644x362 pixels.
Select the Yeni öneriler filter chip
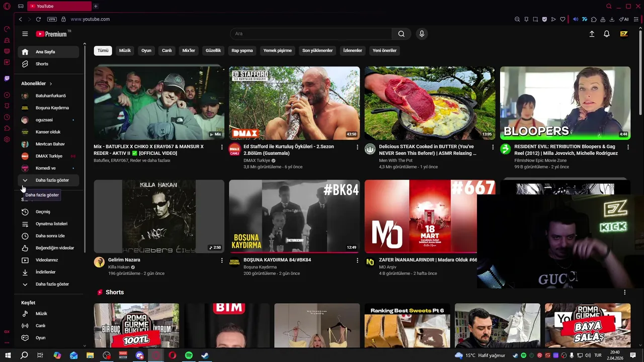(384, 51)
